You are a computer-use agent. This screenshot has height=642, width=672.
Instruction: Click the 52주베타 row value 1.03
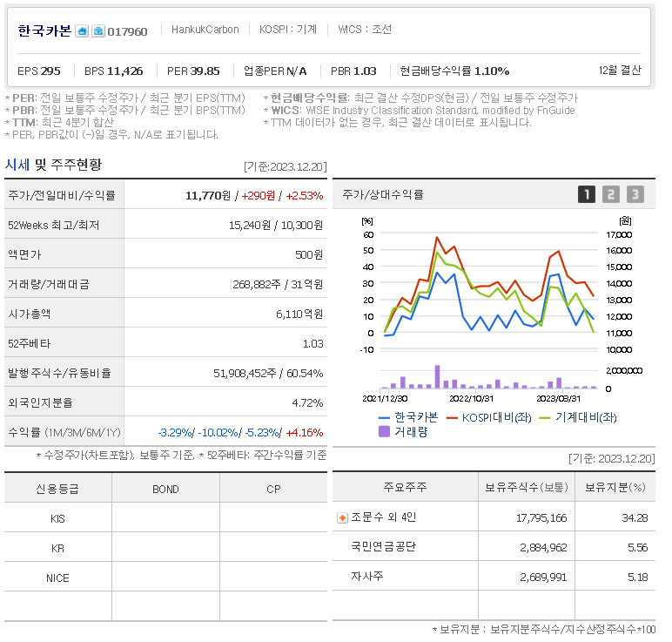point(312,344)
